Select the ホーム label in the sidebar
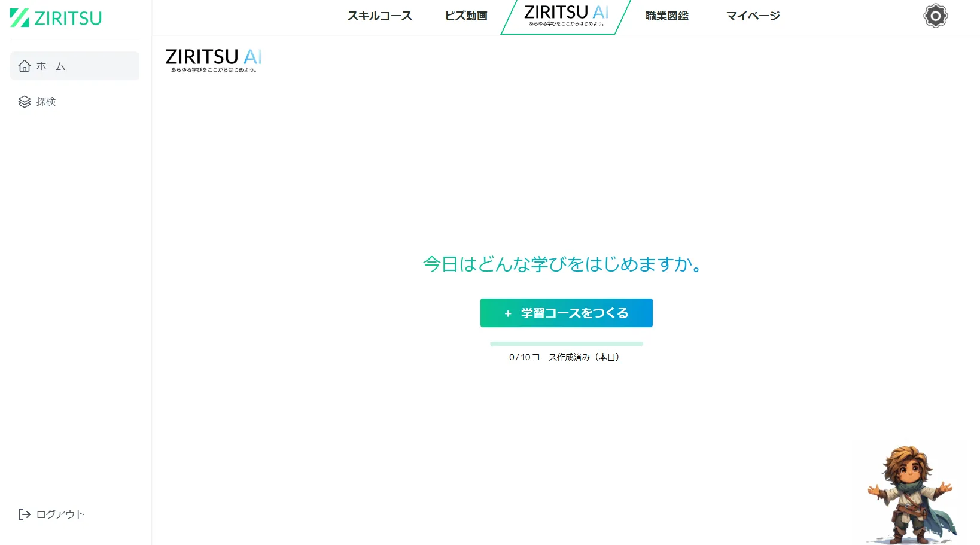This screenshot has height=545, width=980. [51, 66]
